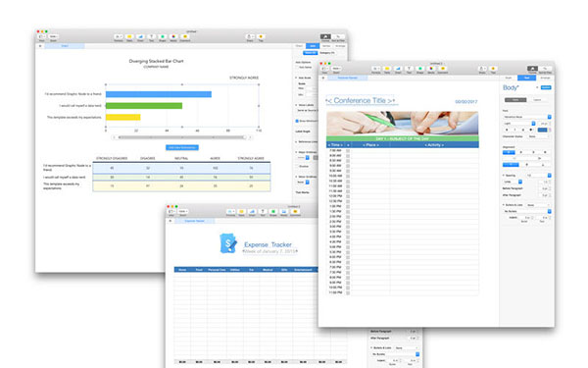The height and width of the screenshot is (368, 588).
Task: Open Style tab in conference inspector
Action: tap(509, 78)
